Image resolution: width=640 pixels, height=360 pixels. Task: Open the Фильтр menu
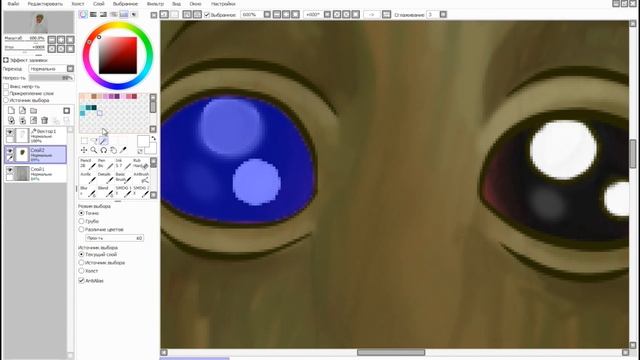click(155, 4)
